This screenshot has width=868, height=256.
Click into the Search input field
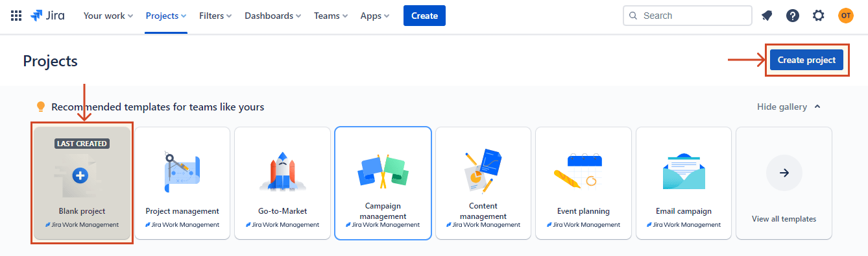click(687, 16)
